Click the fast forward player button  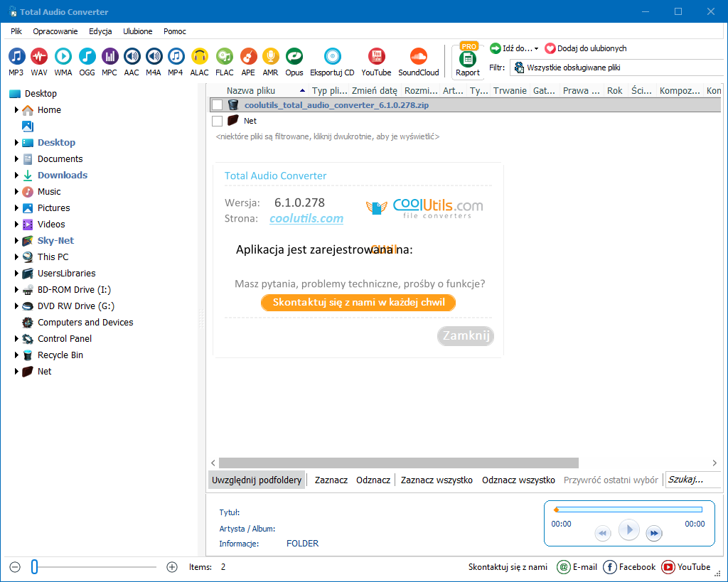[x=654, y=533]
